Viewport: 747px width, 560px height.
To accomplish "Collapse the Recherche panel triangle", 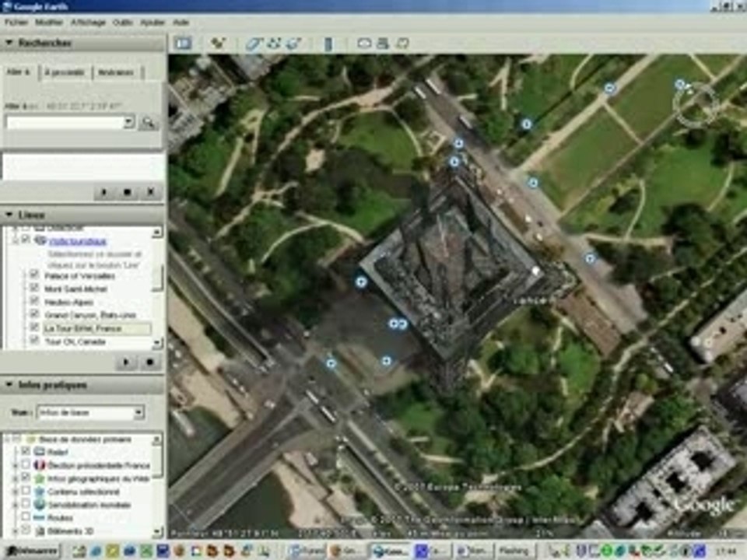I will 9,43.
